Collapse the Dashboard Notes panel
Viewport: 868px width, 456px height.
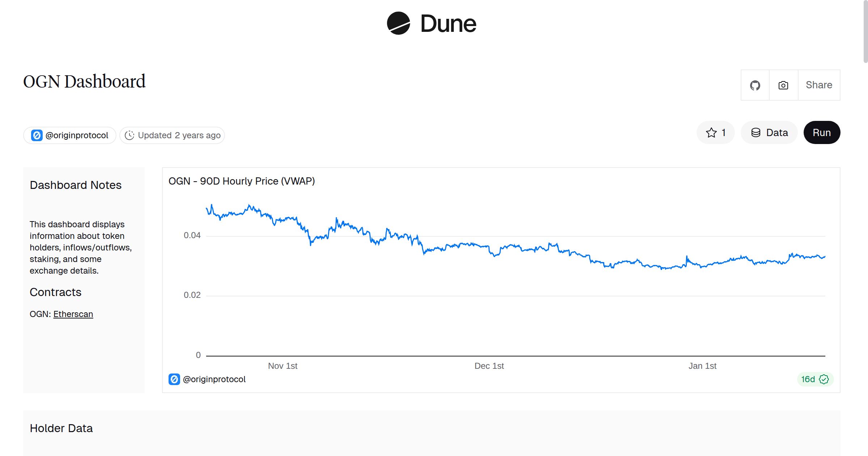click(76, 185)
